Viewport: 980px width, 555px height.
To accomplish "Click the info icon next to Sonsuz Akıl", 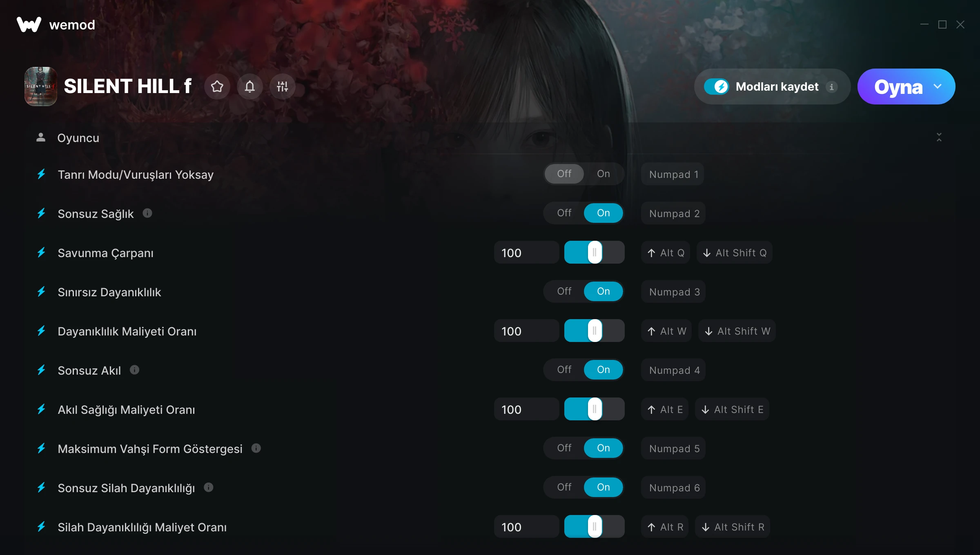I will coord(135,370).
